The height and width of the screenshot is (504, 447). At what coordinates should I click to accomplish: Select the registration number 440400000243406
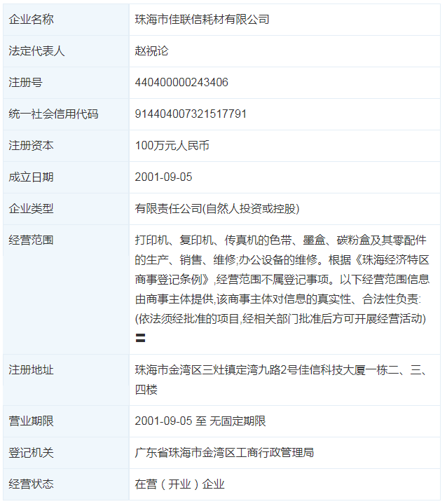(x=181, y=83)
